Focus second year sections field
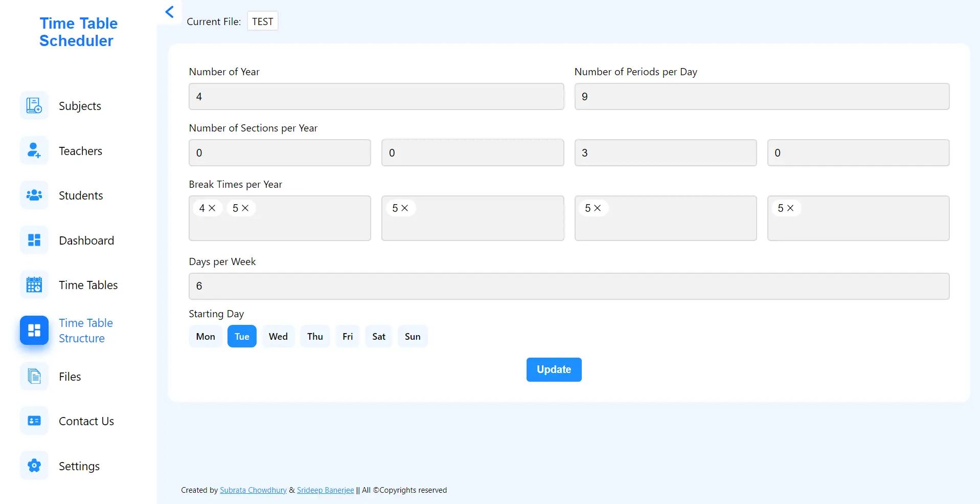 (x=472, y=153)
